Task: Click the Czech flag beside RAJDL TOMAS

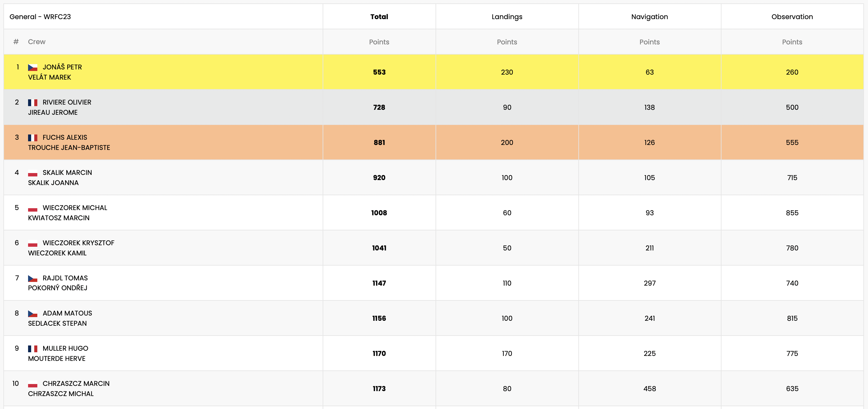Action: tap(33, 278)
